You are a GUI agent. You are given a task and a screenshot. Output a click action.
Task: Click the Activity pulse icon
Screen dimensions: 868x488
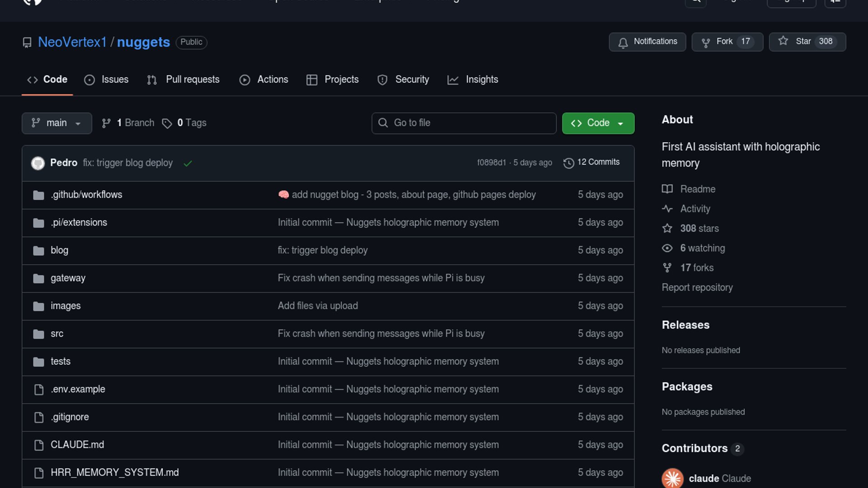pos(667,209)
